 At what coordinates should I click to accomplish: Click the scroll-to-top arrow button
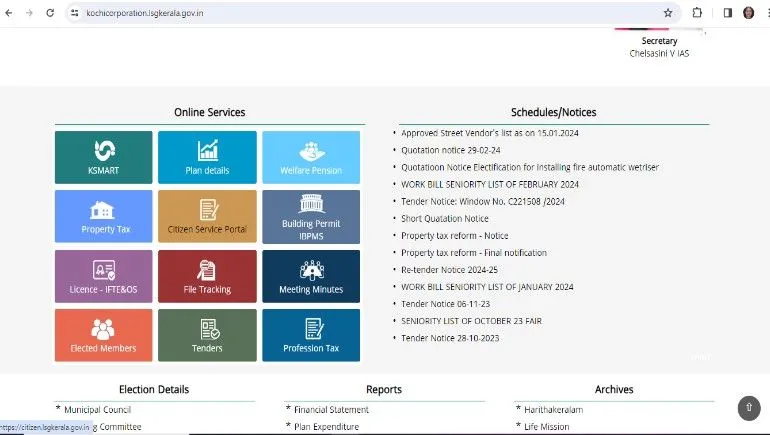point(748,408)
